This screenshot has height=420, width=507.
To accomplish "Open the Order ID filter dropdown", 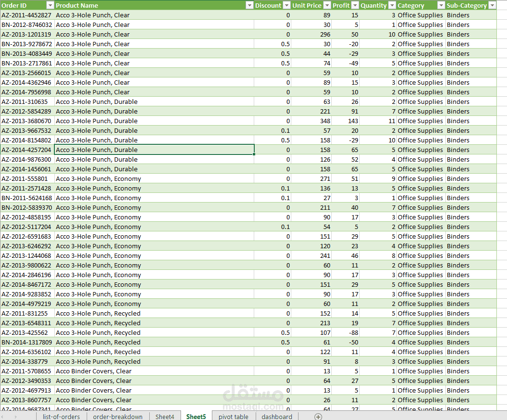I will [50, 5].
